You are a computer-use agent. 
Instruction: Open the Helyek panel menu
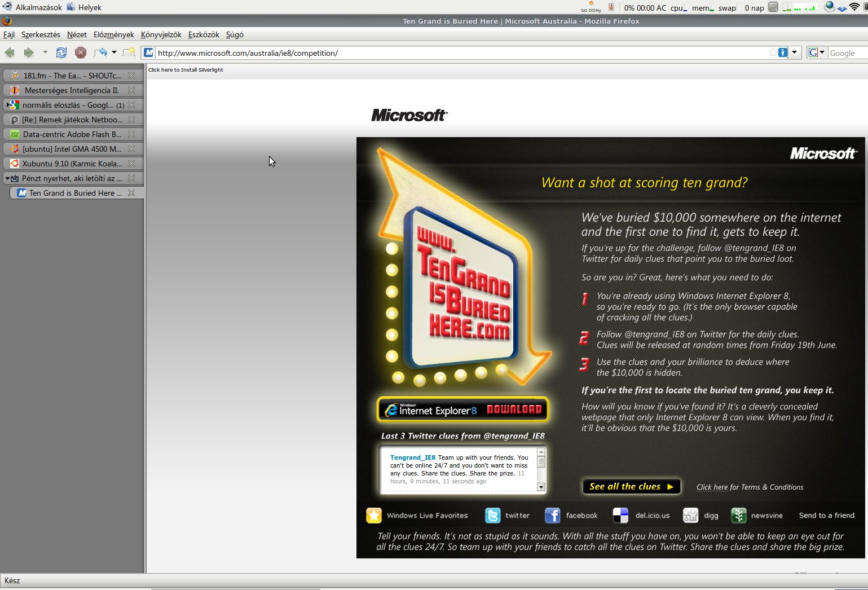(84, 7)
